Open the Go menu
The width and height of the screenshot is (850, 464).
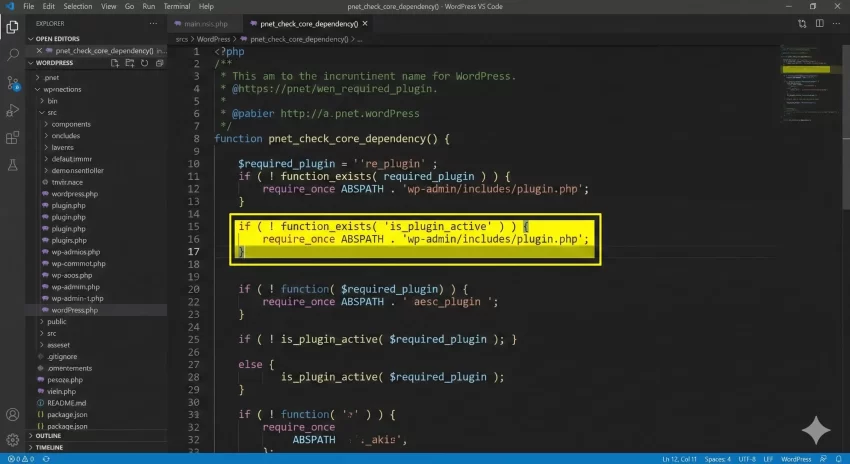[129, 7]
